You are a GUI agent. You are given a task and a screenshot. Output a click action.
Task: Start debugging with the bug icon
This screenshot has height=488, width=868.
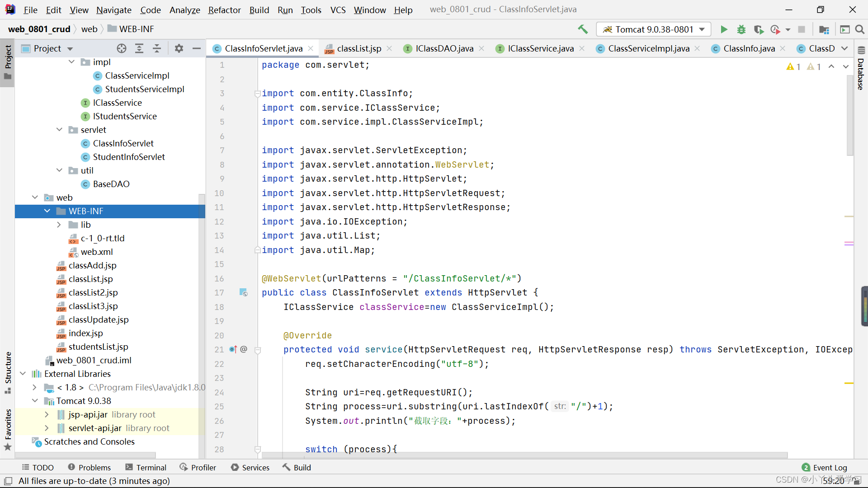point(741,29)
